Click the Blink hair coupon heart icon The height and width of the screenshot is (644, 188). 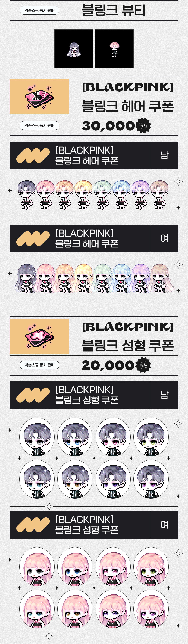[39, 97]
